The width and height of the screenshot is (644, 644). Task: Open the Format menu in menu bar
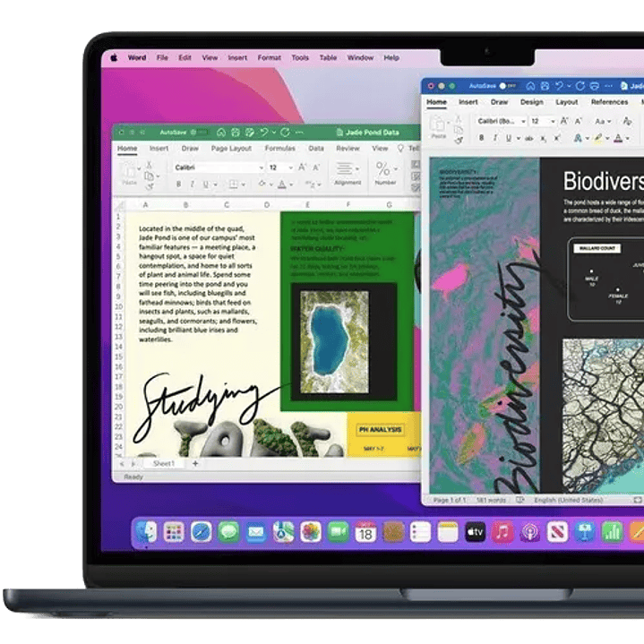point(269,57)
